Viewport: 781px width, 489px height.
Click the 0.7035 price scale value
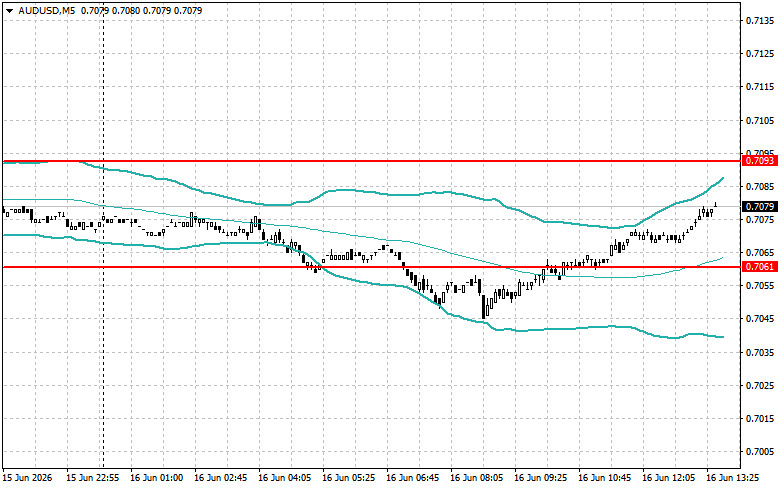tap(760, 353)
